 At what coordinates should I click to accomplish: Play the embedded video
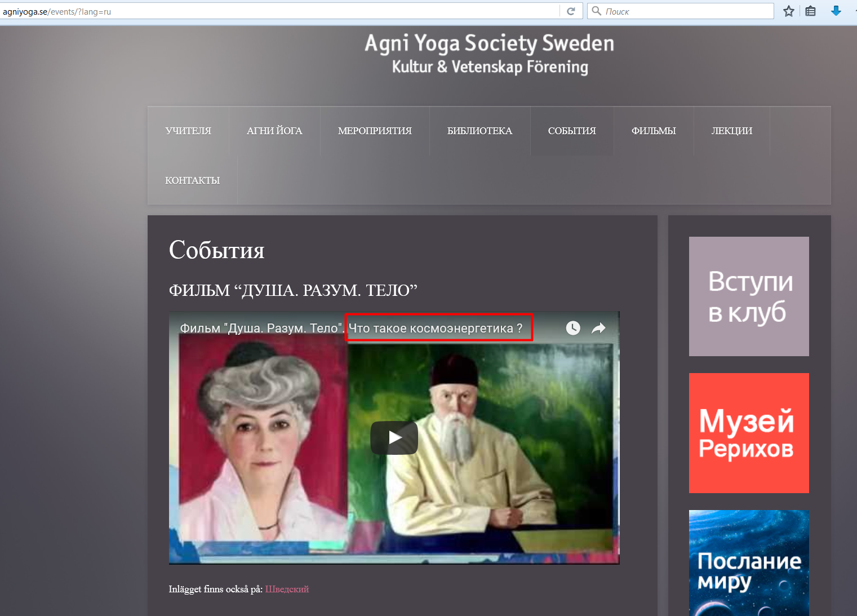point(394,438)
